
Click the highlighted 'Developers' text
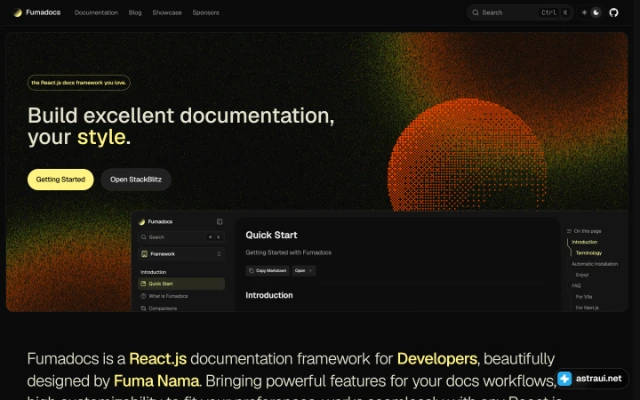[437, 359]
